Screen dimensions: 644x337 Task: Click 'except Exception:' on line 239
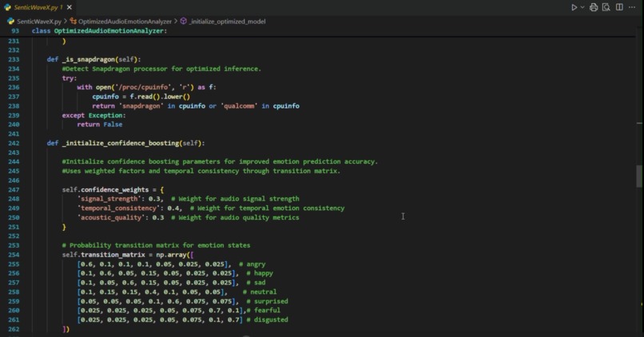click(93, 115)
